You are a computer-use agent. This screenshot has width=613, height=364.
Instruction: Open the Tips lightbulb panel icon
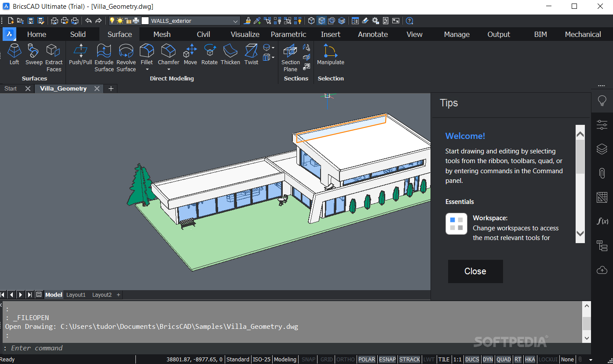click(x=602, y=101)
